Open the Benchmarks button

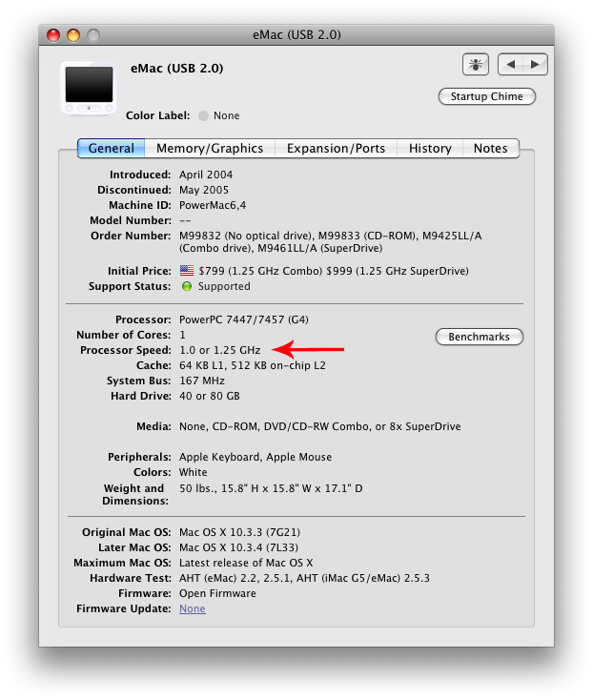[x=480, y=337]
